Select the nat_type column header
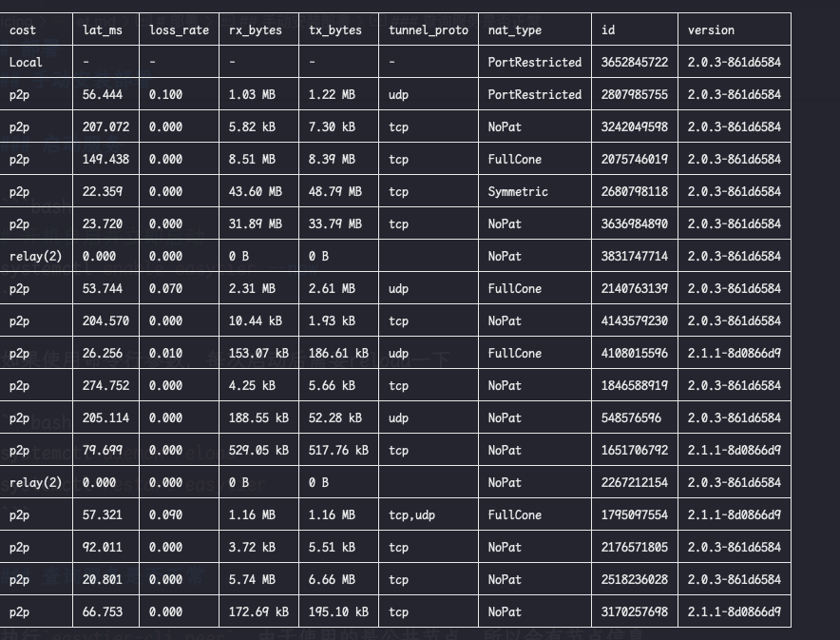This screenshot has height=640, width=840. tap(514, 29)
